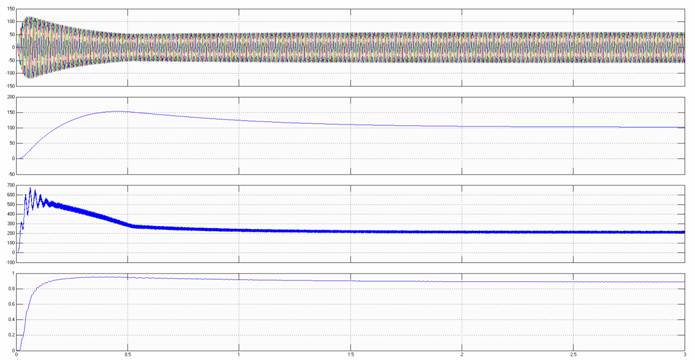Click the 0 origin label on bottom time axis
Viewport: 695px width, 360px height.
click(x=16, y=355)
